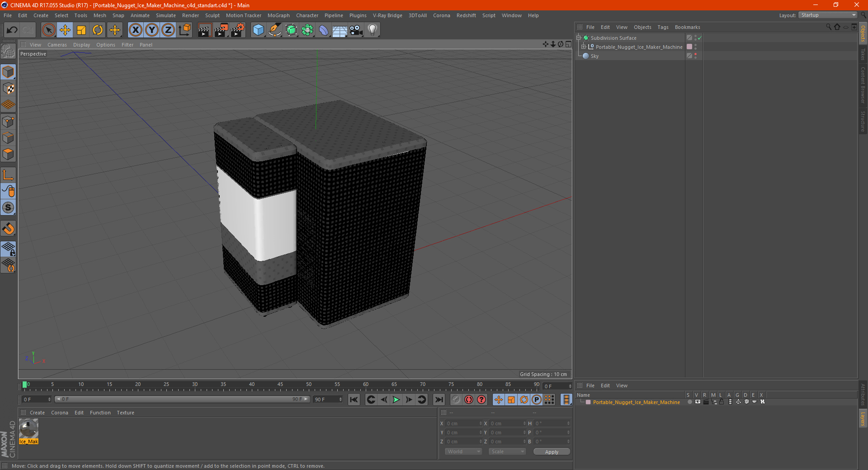Open Render Settings

point(238,30)
